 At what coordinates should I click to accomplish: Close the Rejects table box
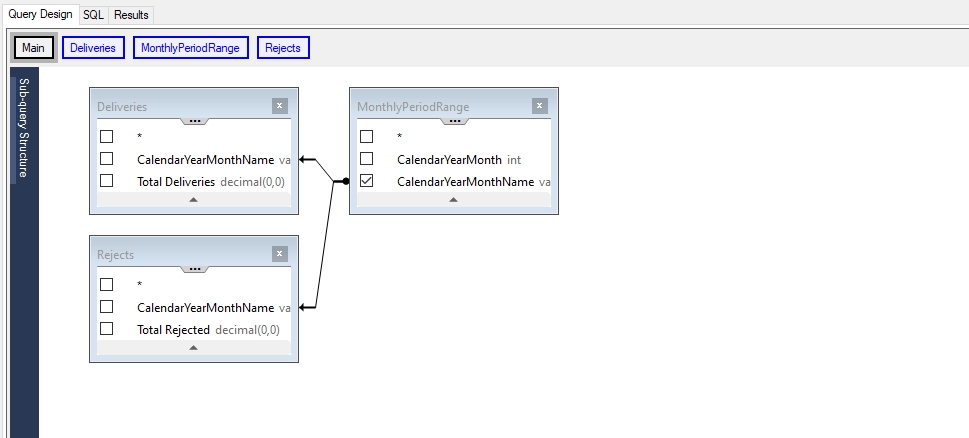[279, 254]
